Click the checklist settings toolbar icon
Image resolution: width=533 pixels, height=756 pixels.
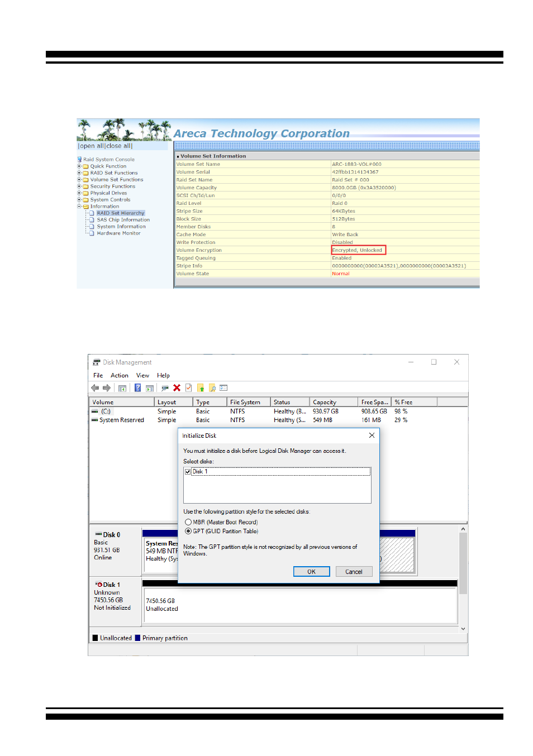223,388
